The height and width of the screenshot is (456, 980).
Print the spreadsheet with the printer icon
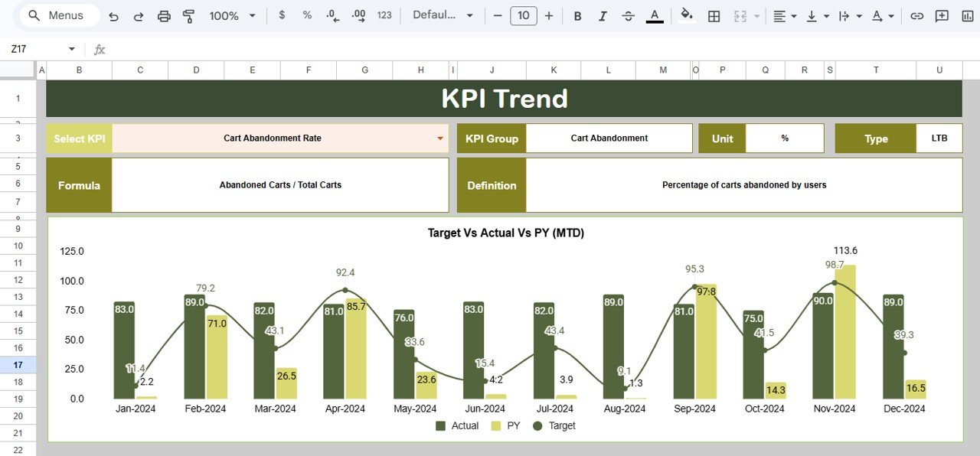click(164, 15)
